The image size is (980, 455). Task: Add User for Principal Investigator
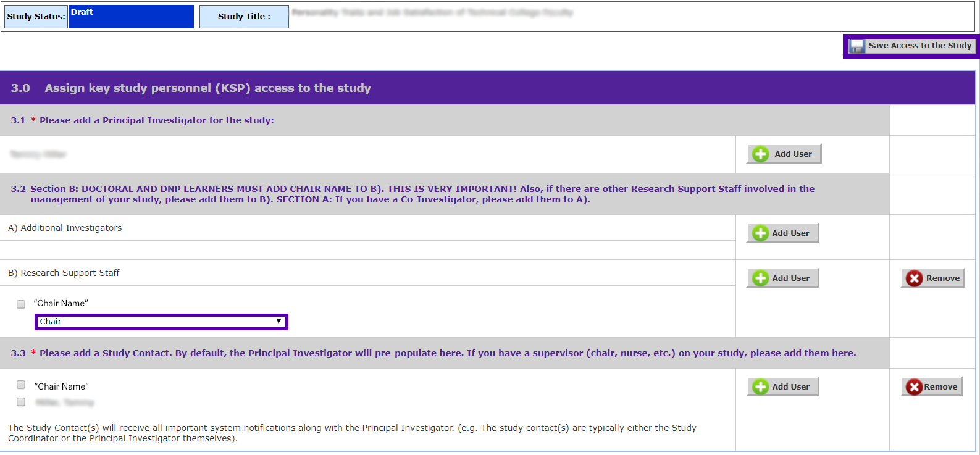coord(784,154)
